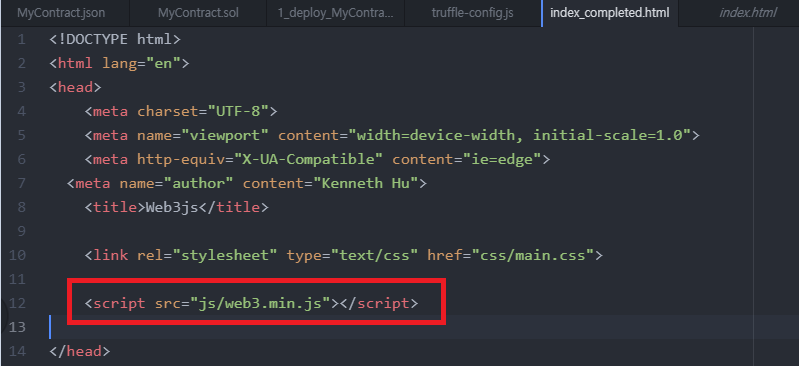Click line number 14 in the gutter
The width and height of the screenshot is (799, 366).
point(17,352)
